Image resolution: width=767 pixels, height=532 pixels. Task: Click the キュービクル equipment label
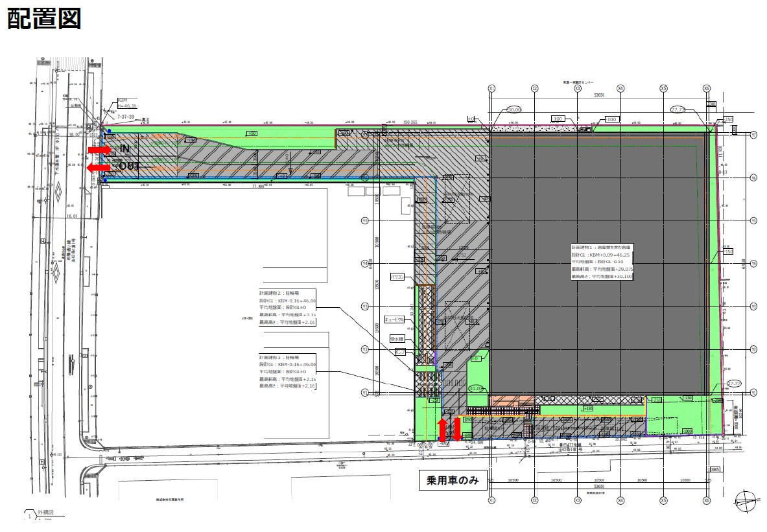coord(395,319)
